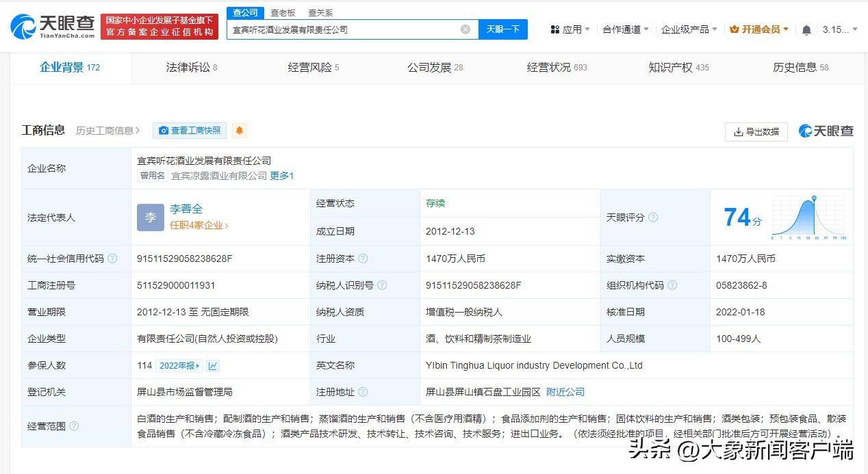Viewport: 868px width, 474px height.
Task: Click the camera icon on 查看工商快照 button
Action: click(x=164, y=130)
